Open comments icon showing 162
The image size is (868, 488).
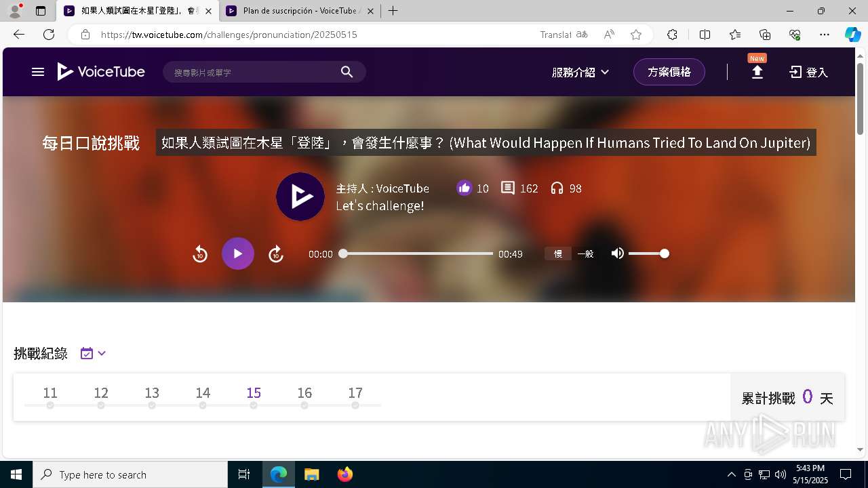click(508, 188)
